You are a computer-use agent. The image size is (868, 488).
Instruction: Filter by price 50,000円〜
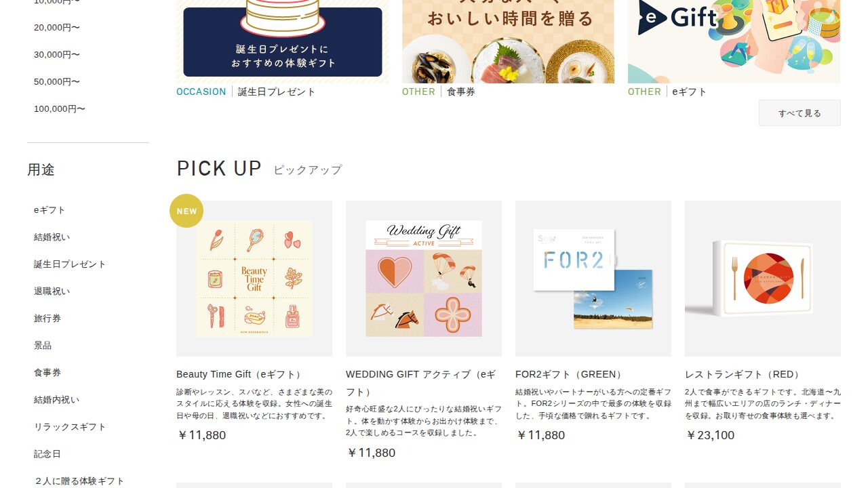pos(57,82)
